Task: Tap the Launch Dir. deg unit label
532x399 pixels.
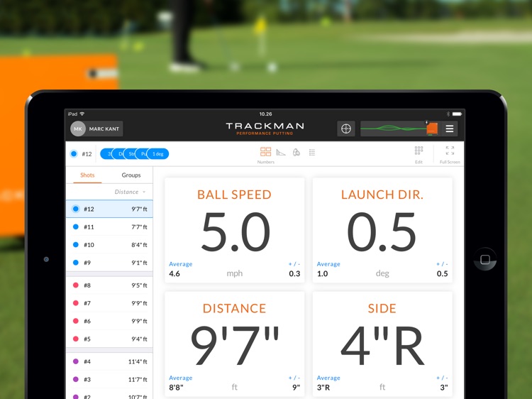Action: pyautogui.click(x=382, y=273)
